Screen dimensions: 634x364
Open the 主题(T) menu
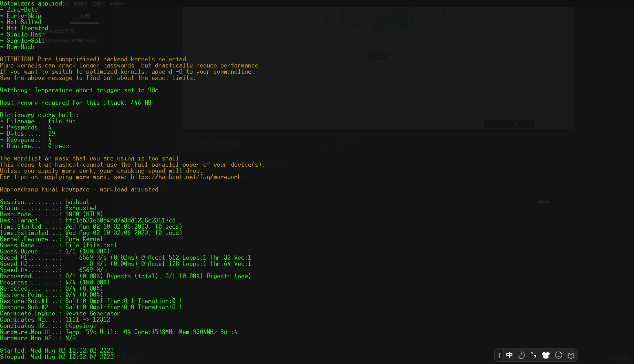(x=99, y=3)
